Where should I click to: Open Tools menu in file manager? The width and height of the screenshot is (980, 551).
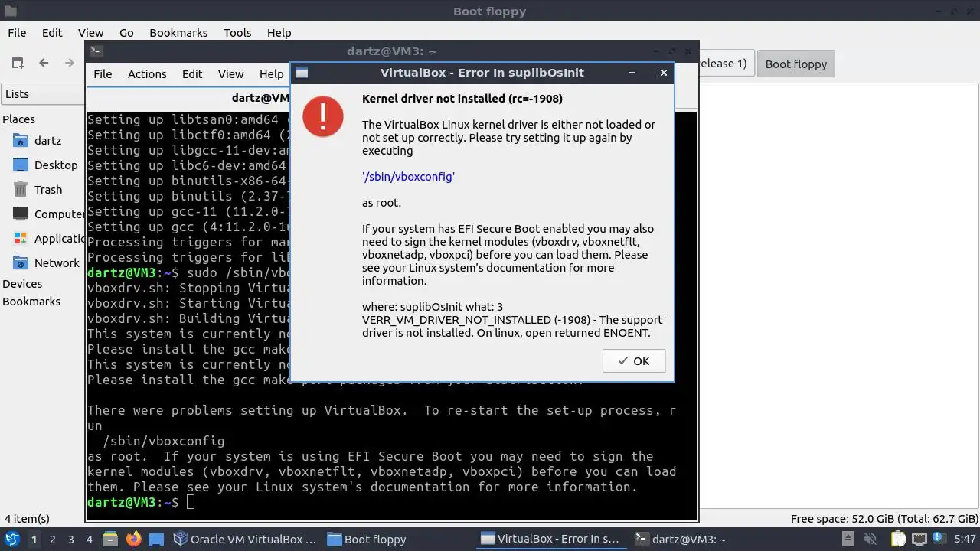point(237,33)
